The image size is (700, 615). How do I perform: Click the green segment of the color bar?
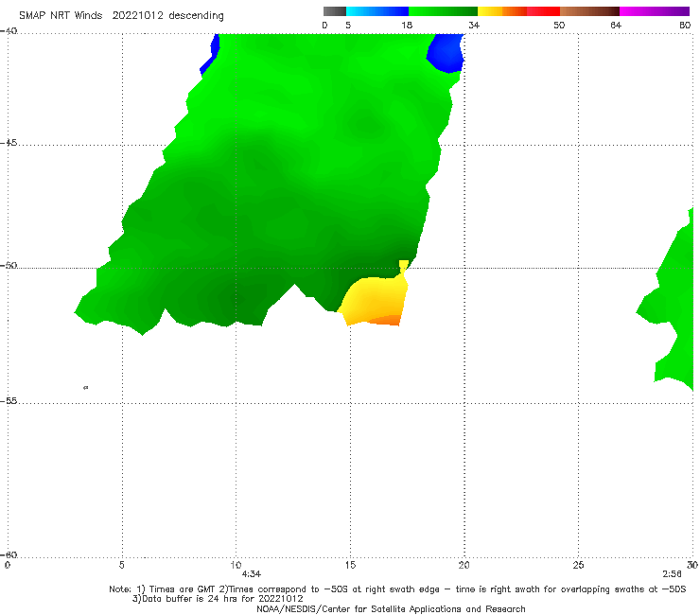[443, 11]
